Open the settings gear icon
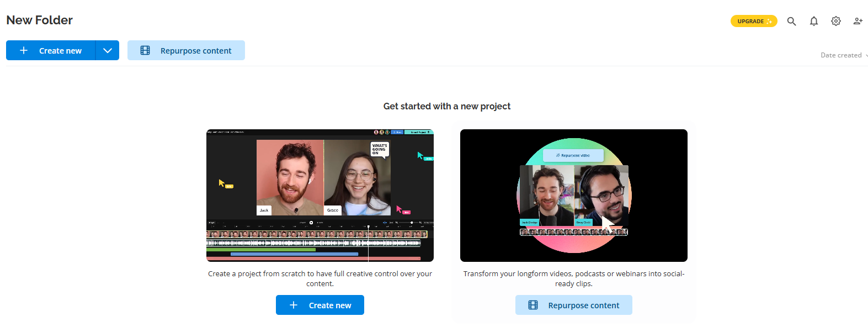 point(836,21)
